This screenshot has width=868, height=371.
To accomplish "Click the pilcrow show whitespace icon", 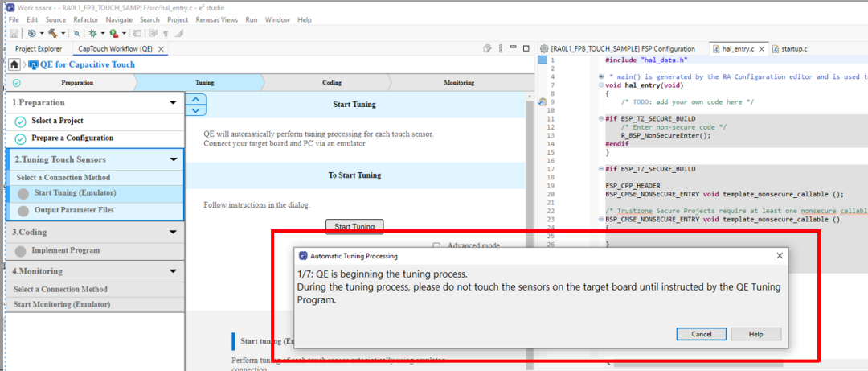I will [x=166, y=33].
